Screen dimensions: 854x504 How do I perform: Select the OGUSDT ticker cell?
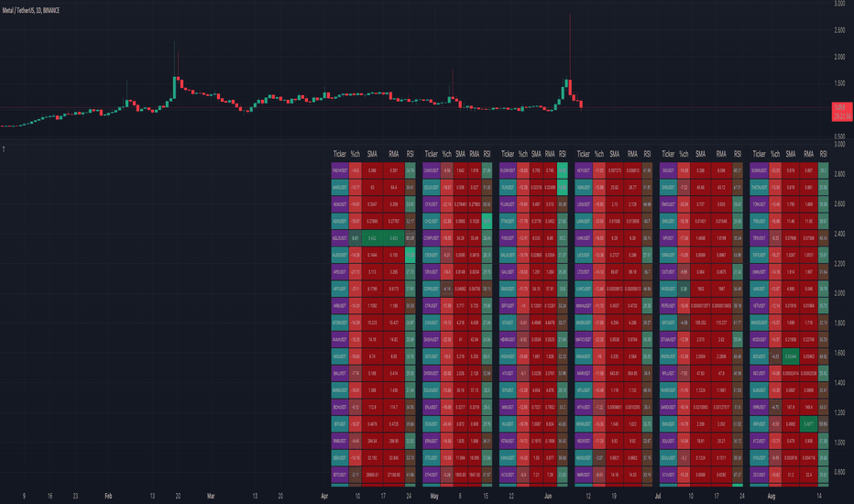668,170
